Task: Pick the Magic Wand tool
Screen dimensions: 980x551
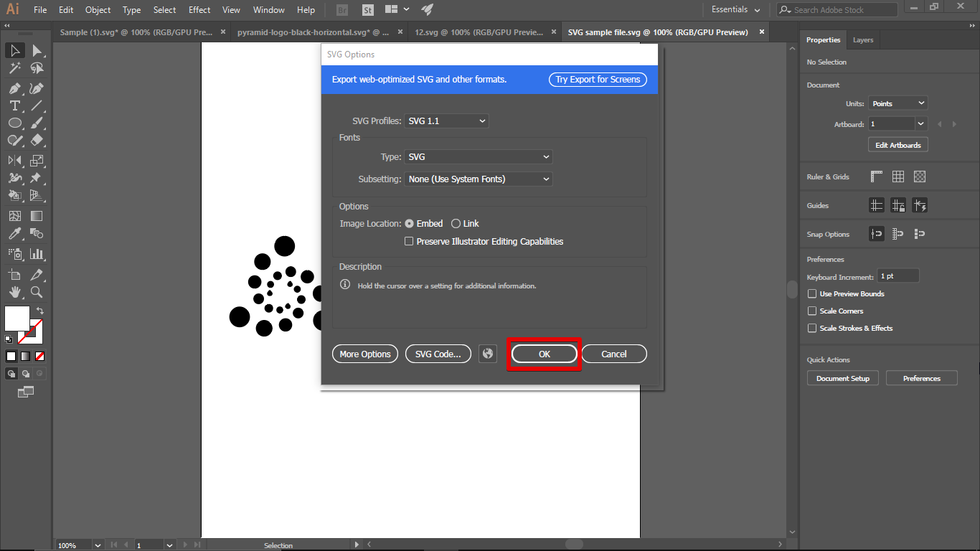Action: tap(14, 69)
